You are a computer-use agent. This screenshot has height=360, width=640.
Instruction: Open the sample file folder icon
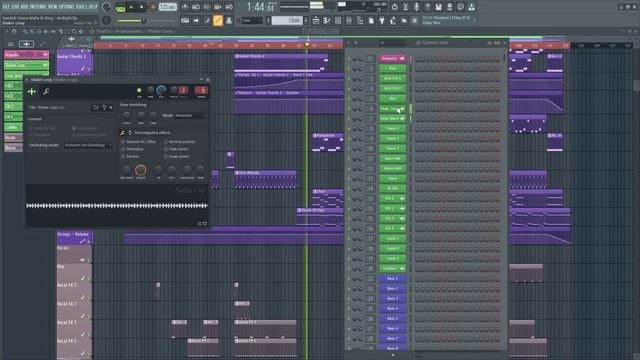click(96, 107)
